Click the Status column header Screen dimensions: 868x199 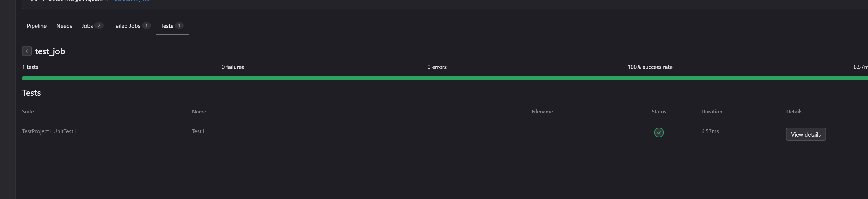point(659,112)
